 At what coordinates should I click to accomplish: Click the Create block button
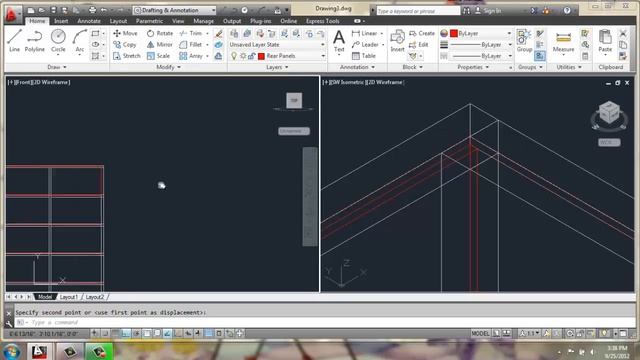point(422,33)
